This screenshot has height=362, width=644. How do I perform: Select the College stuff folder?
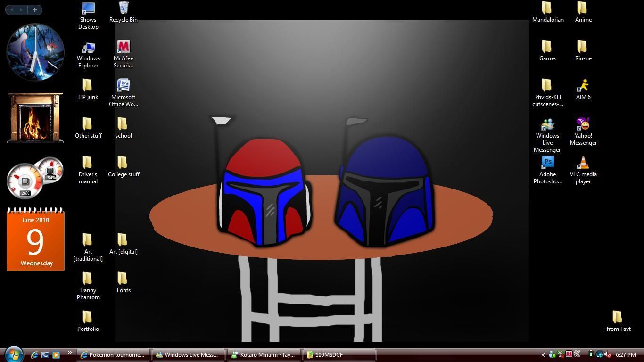click(x=124, y=167)
